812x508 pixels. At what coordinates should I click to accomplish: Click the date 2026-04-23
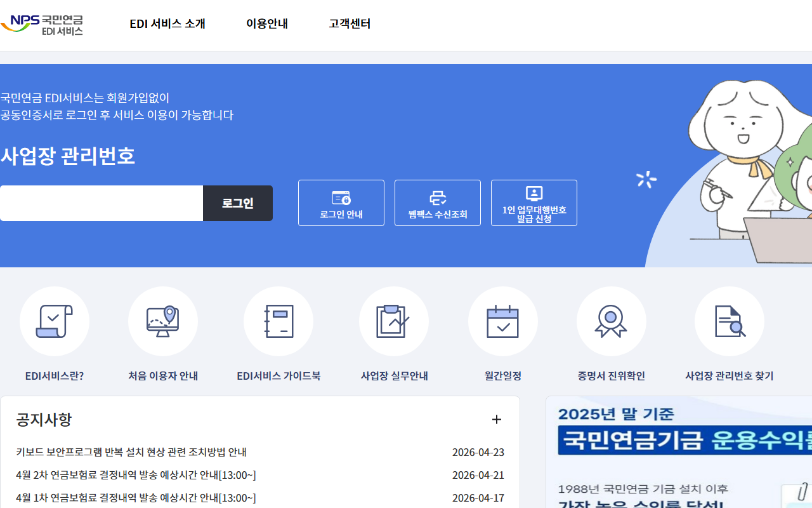pyautogui.click(x=478, y=452)
